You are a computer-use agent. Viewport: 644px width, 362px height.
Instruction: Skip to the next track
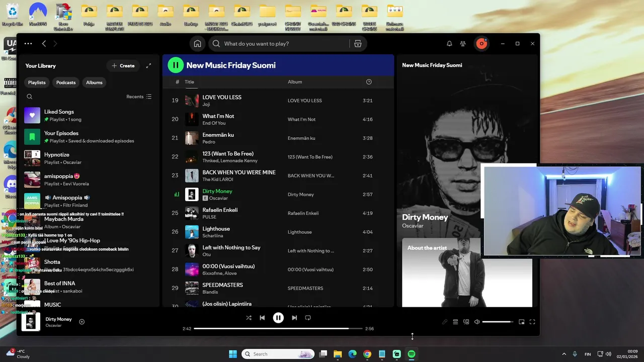tap(294, 318)
